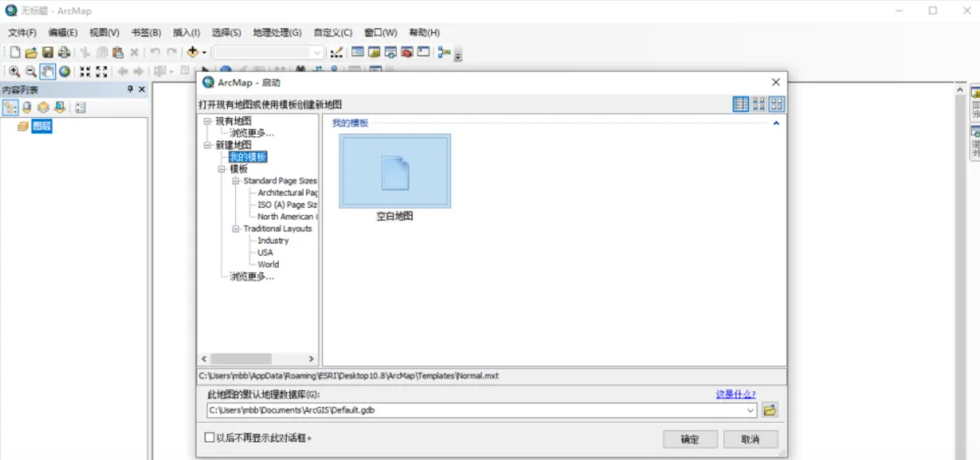Open the Search window icon
980x460 pixels.
click(390, 53)
